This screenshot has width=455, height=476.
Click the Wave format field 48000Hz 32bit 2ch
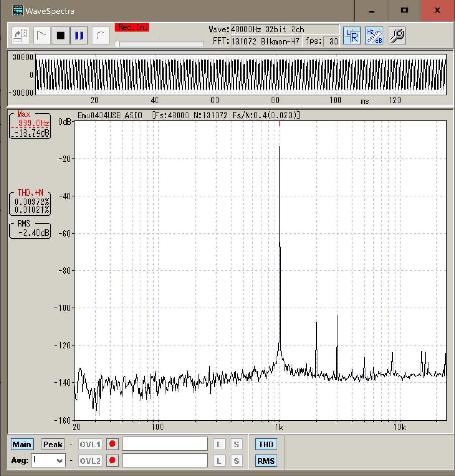284,29
